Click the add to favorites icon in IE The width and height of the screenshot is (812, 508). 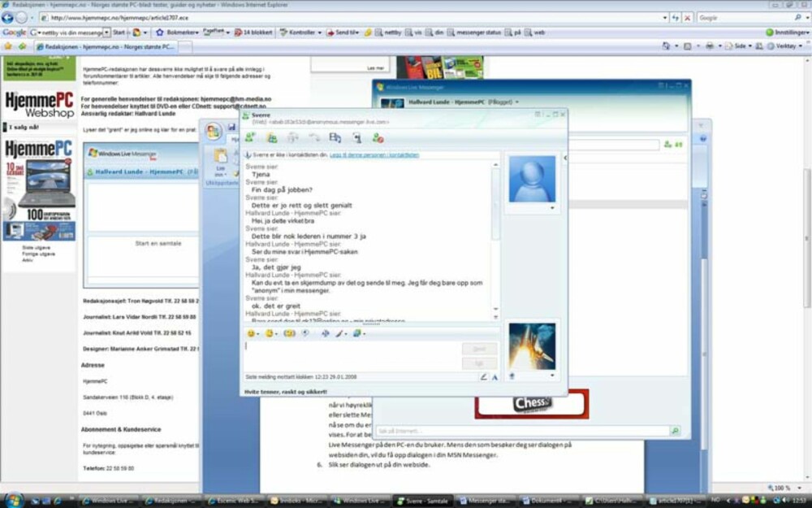click(22, 46)
